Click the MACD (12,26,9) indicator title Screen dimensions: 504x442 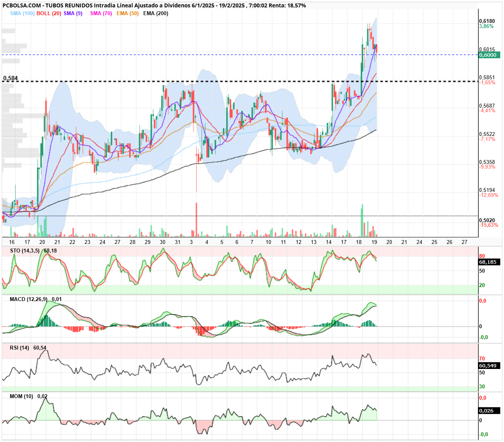tap(28, 299)
